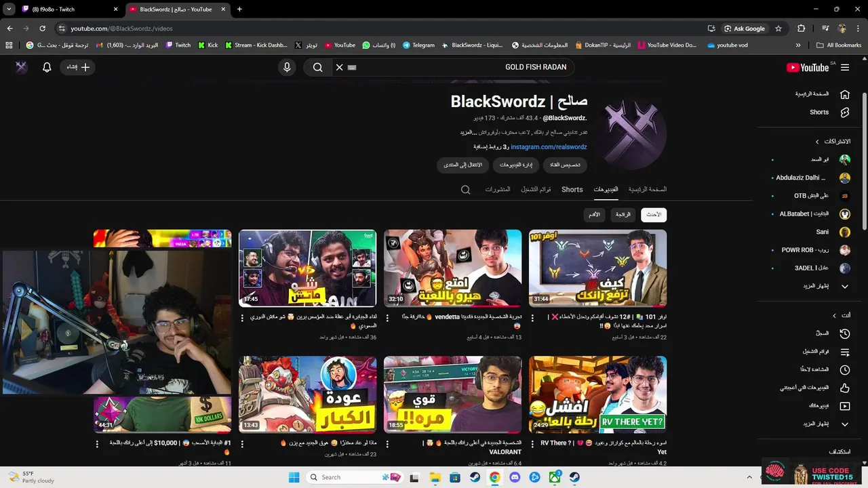The width and height of the screenshot is (868, 488).
Task: Open Chrome tab search dropdown
Action: [9, 9]
